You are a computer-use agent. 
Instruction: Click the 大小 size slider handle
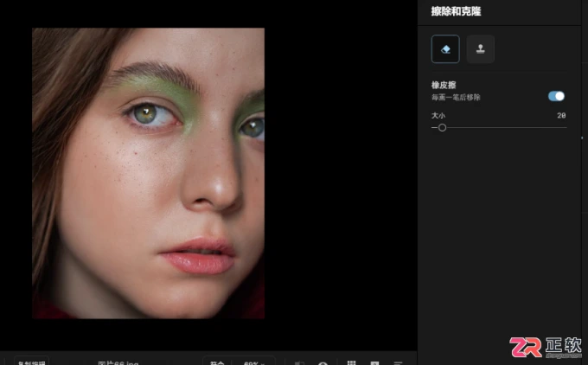pos(442,127)
